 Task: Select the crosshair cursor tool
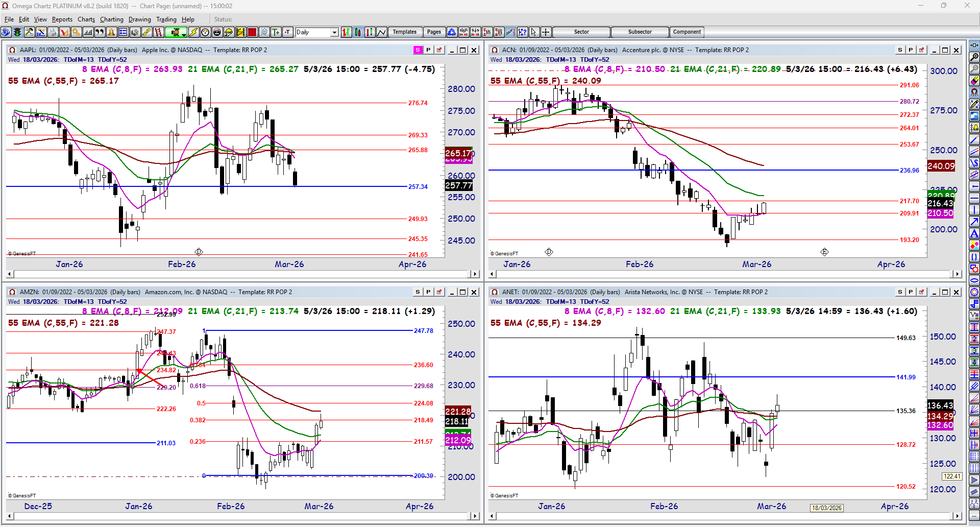pyautogui.click(x=546, y=32)
